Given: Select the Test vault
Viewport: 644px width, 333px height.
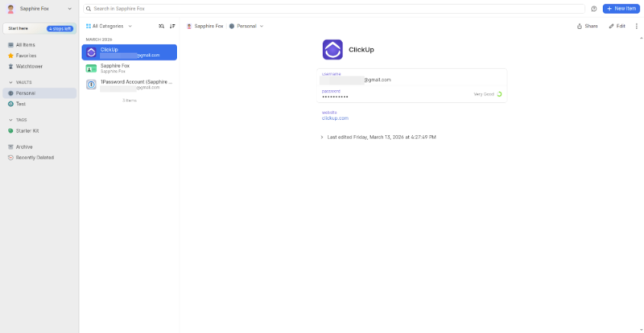Looking at the screenshot, I should (x=39, y=104).
